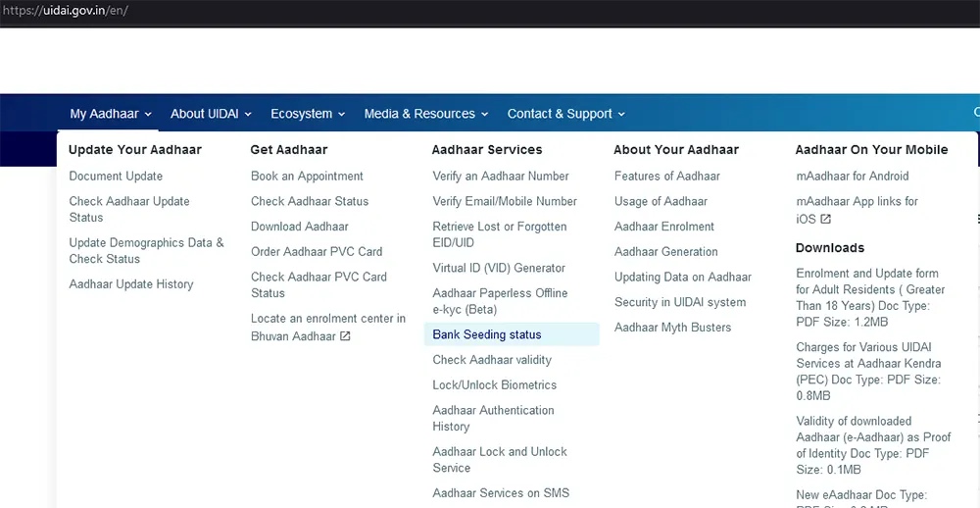Click the About Your Aadhaar heading
Image resolution: width=980 pixels, height=508 pixels.
[676, 150]
